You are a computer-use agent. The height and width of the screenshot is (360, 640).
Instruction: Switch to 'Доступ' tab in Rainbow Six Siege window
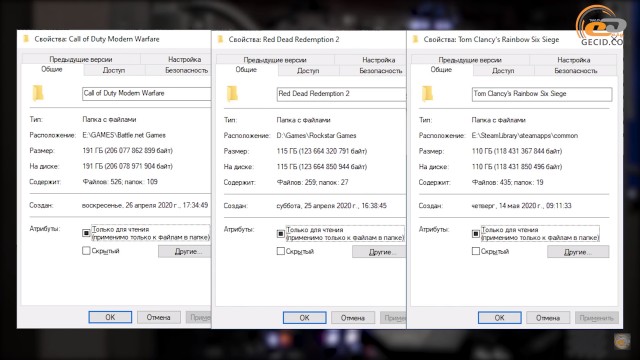(x=503, y=71)
